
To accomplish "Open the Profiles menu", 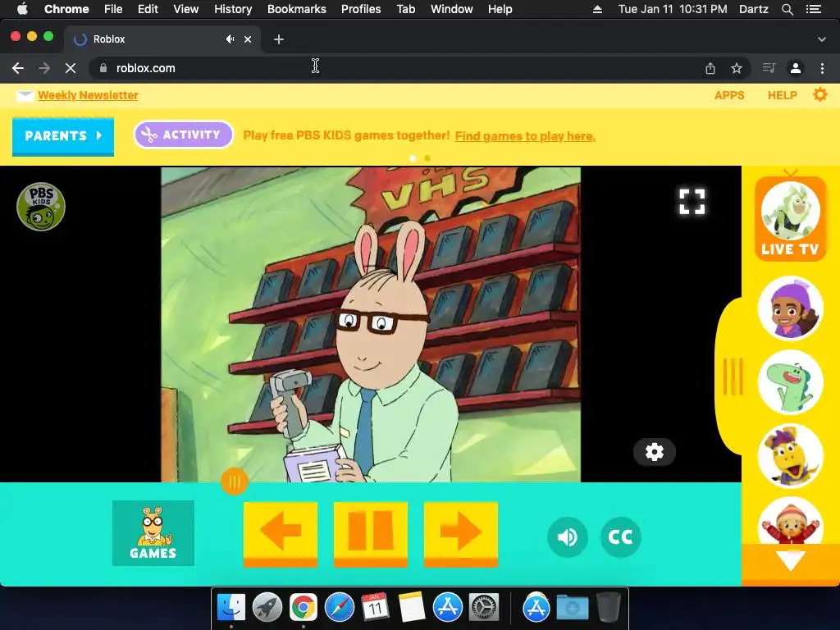I will click(361, 9).
